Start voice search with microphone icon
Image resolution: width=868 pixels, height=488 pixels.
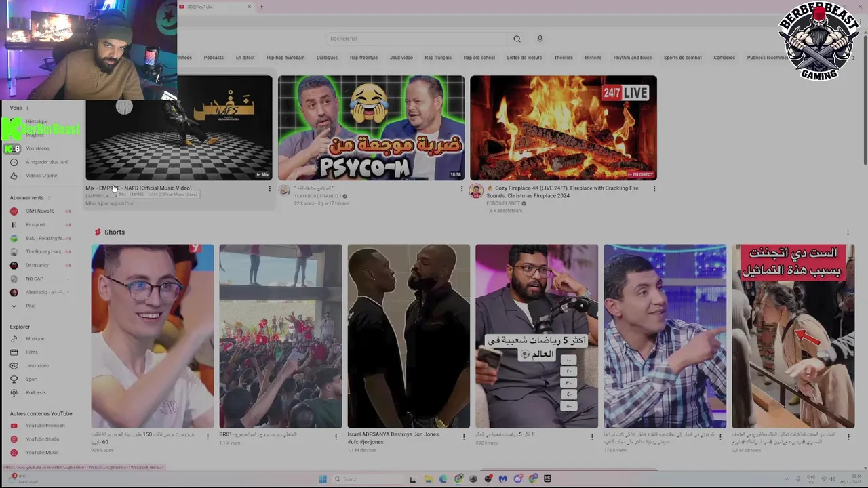click(540, 39)
